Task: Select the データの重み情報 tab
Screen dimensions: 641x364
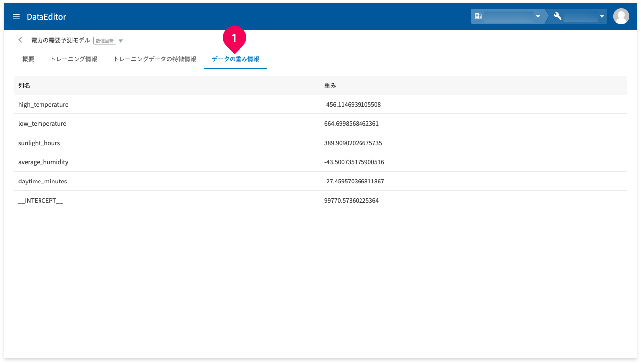Action: (236, 59)
